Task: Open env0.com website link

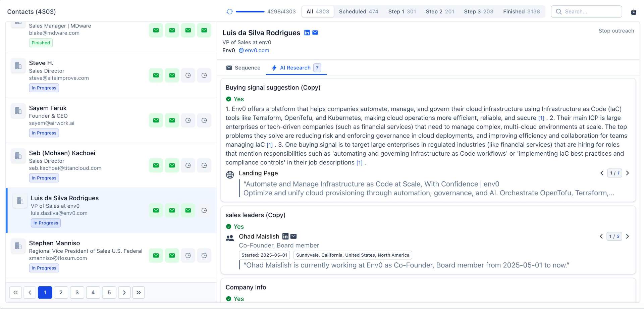Action: [257, 50]
